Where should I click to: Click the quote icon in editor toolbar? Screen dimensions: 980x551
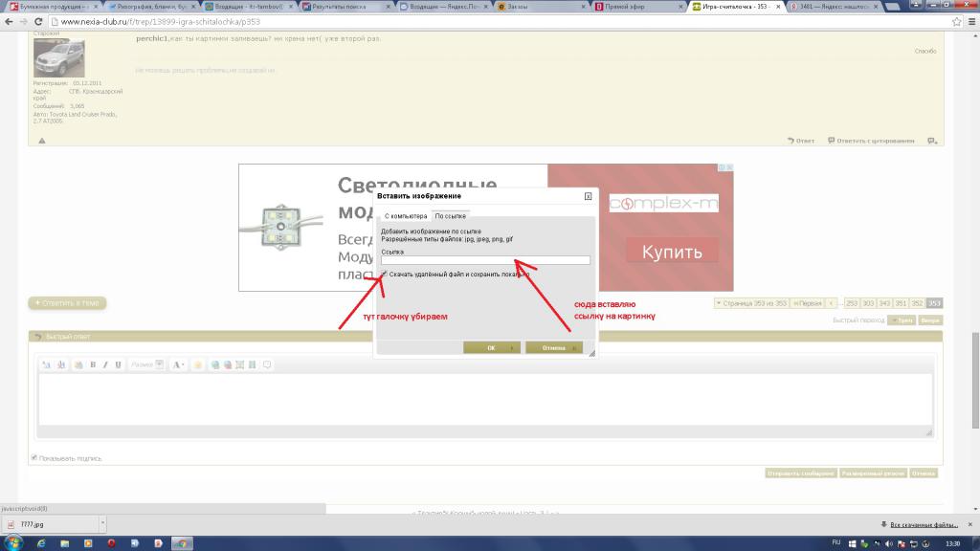(x=267, y=364)
